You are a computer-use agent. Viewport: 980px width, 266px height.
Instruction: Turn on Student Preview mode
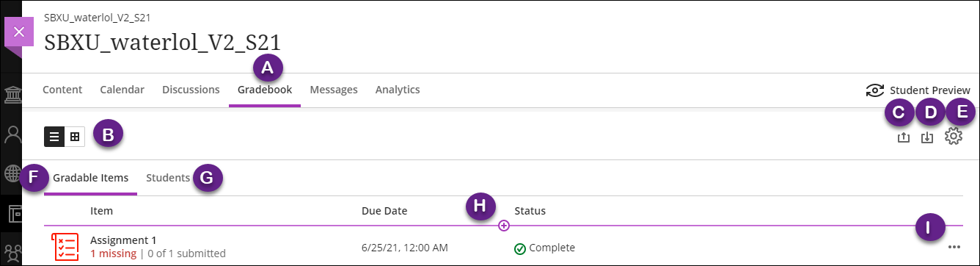(918, 90)
